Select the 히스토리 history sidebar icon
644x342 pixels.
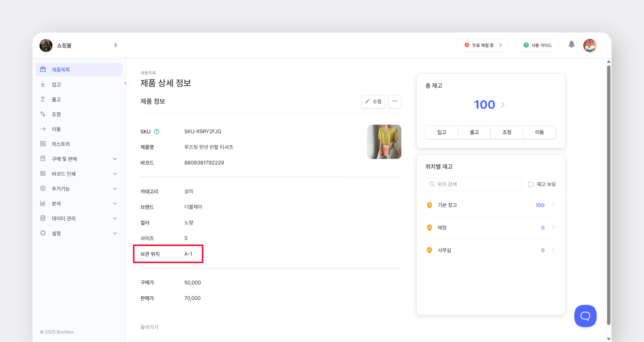(43, 144)
